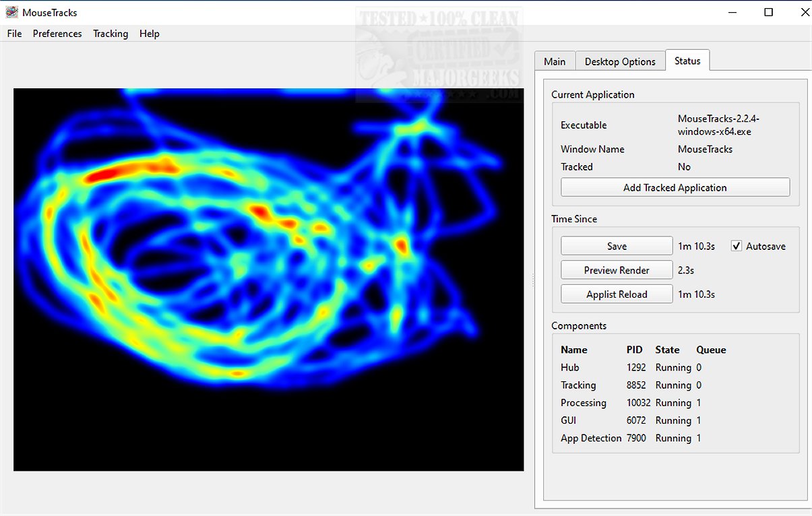Click the Tracked label
The image size is (812, 516).
pos(577,167)
